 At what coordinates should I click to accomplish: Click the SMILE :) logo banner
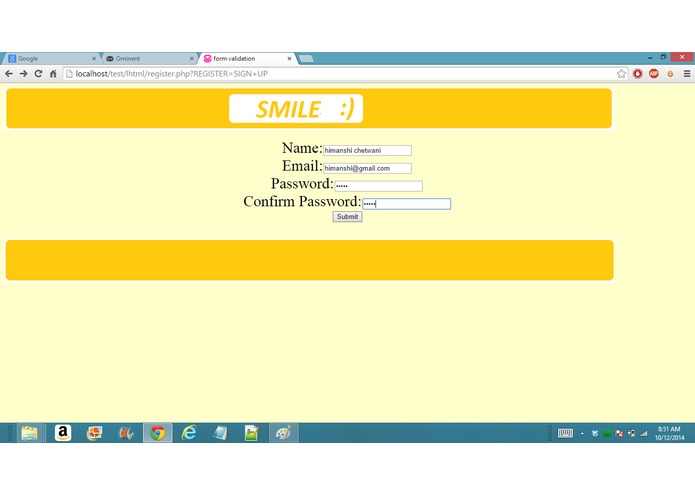(x=296, y=109)
